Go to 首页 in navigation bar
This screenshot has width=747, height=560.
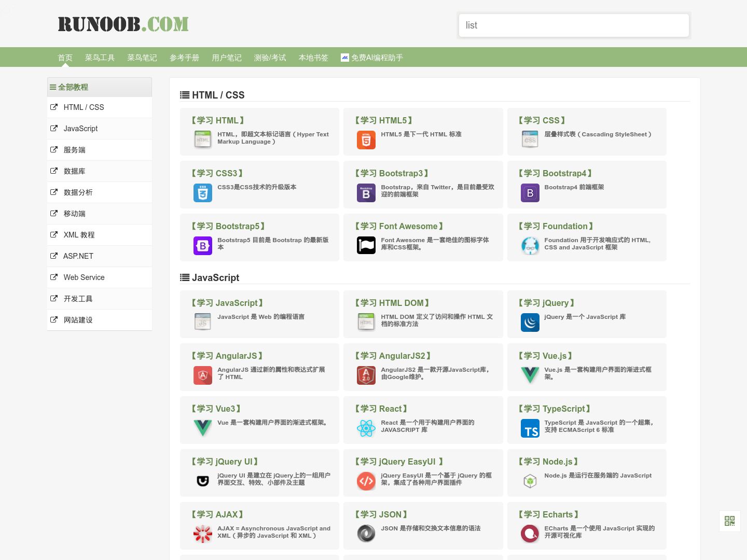[x=65, y=58]
